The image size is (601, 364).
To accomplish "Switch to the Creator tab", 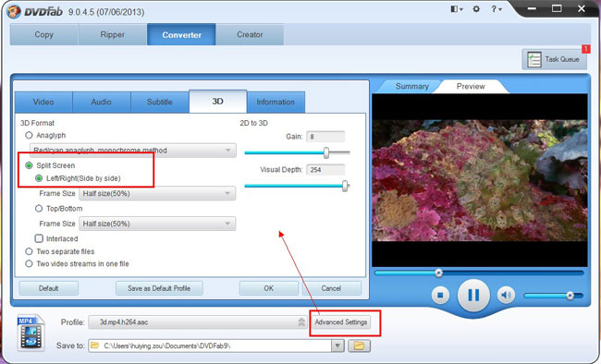I will click(250, 34).
